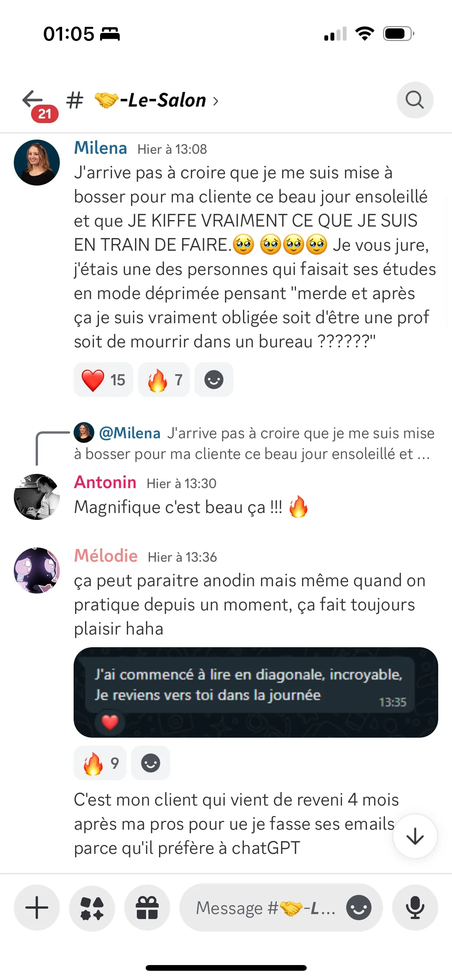Toggle the fire reaction showing 9
Screen dimensions: 452x980
(x=100, y=763)
